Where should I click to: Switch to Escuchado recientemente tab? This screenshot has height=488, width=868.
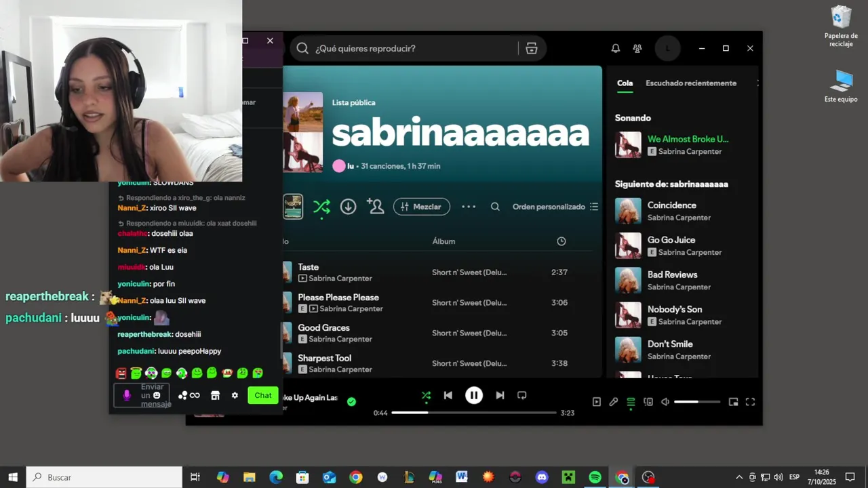(691, 83)
